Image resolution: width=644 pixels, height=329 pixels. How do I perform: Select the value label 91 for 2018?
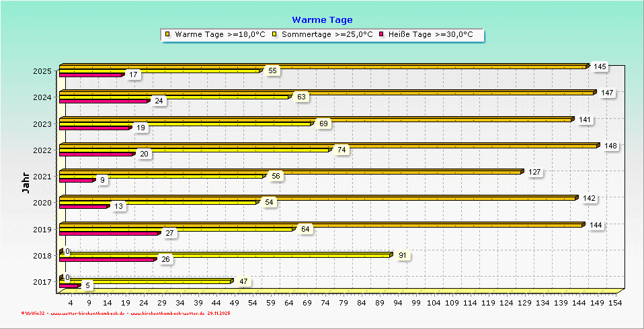click(401, 255)
